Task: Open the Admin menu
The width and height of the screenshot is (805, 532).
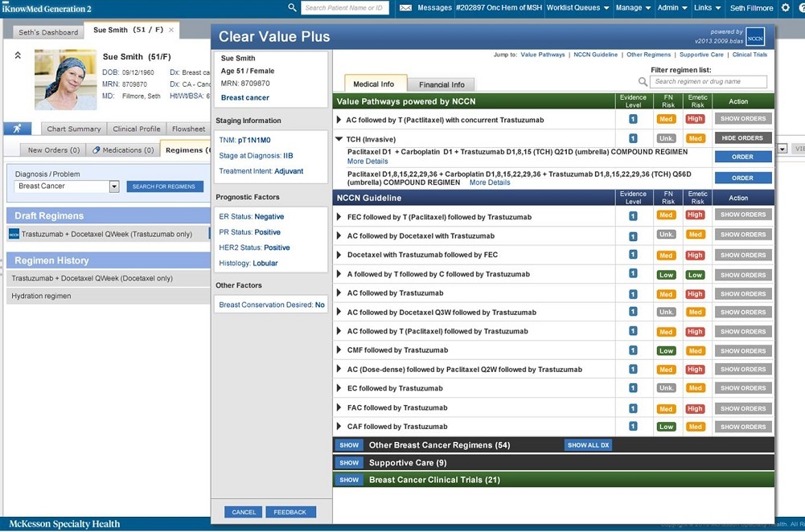Action: [672, 8]
